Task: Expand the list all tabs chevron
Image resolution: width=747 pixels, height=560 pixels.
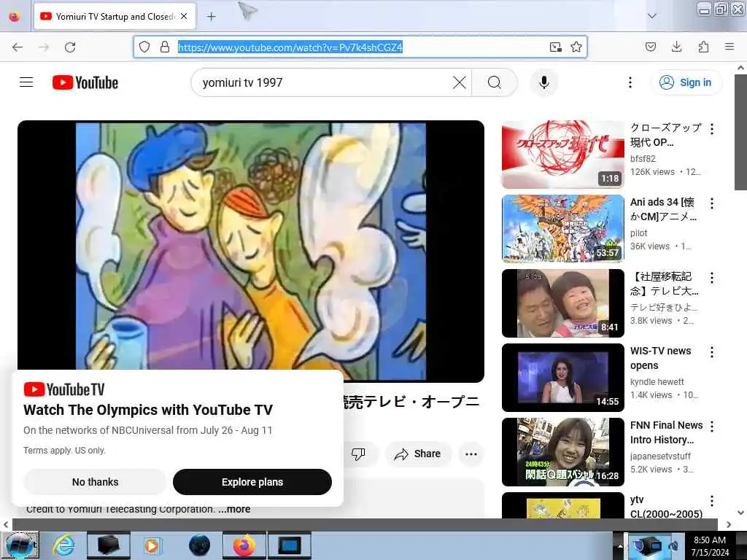Action: 651,16
